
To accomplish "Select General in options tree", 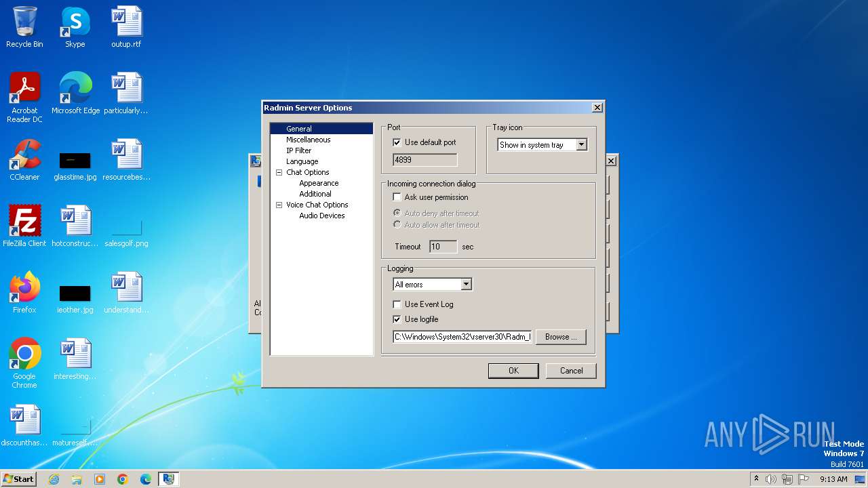I will [x=298, y=129].
